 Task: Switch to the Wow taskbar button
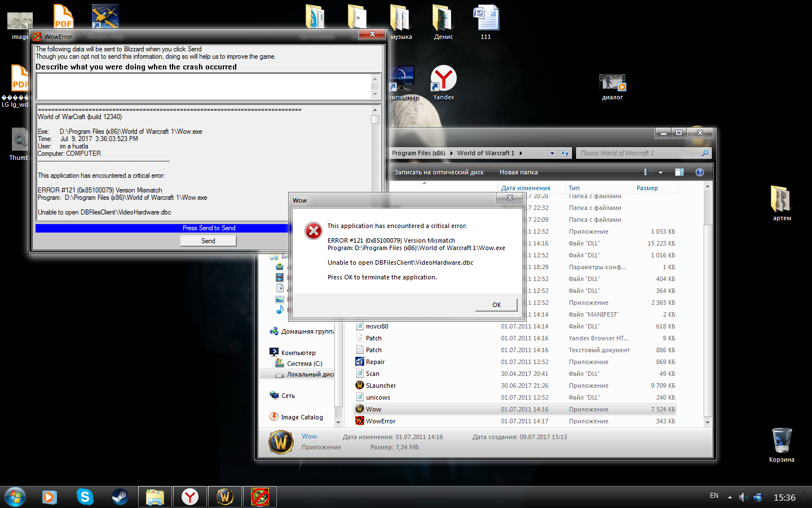coord(225,497)
